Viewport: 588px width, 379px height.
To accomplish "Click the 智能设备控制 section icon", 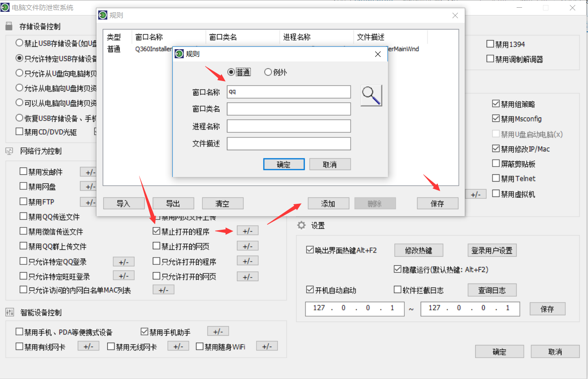I will 10,312.
